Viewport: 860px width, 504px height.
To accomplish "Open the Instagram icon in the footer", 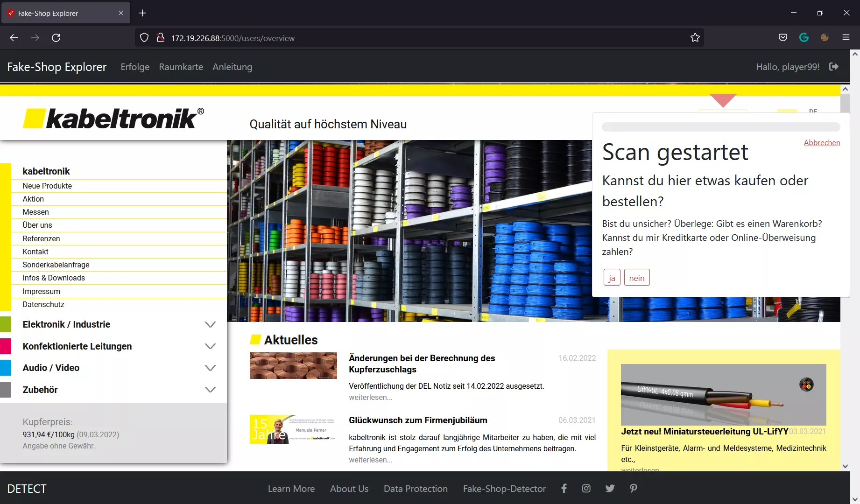I will (x=586, y=488).
